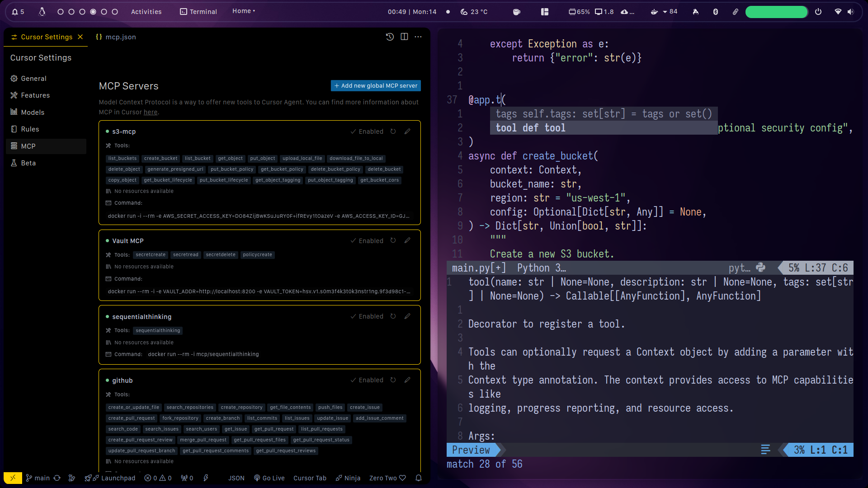
Task: Open the Rules settings section
Action: point(46,129)
